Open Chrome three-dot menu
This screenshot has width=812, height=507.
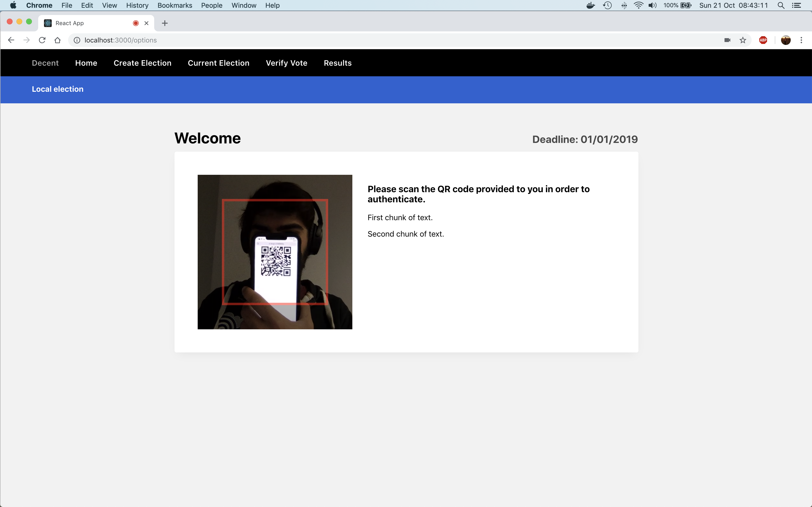tap(801, 40)
